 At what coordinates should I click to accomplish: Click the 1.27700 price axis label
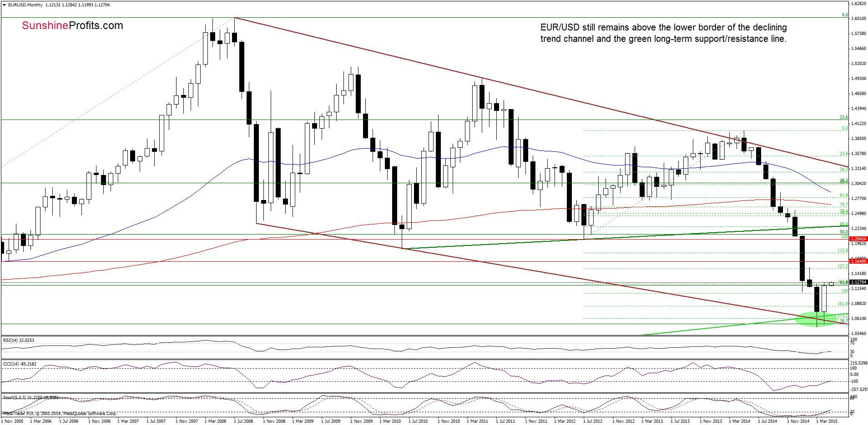pos(858,199)
